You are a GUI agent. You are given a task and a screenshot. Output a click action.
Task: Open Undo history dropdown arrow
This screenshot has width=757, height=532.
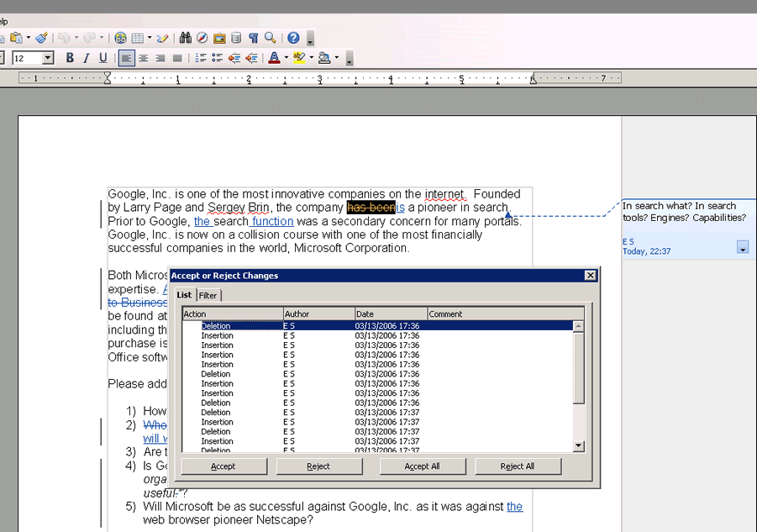click(76, 38)
